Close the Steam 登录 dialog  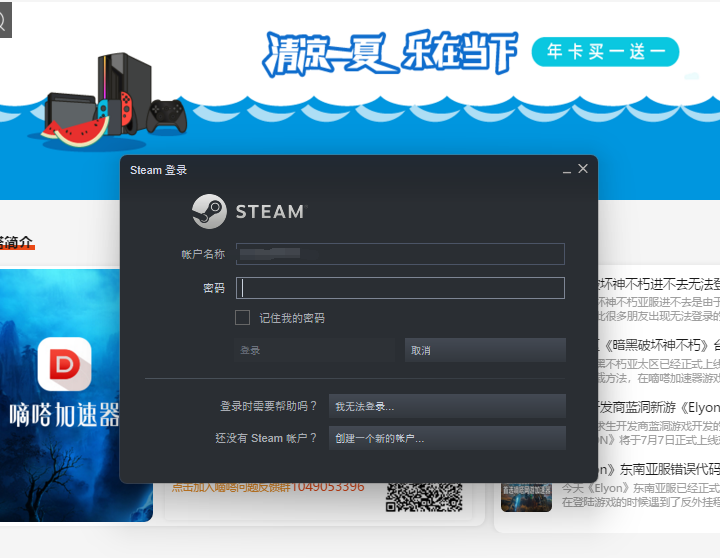point(583,169)
